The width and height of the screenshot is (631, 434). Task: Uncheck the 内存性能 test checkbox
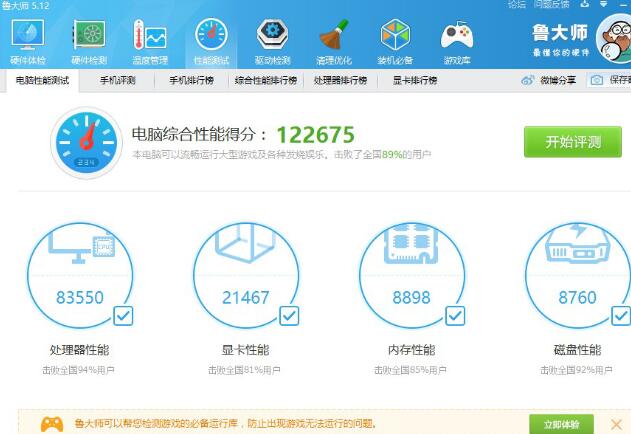click(455, 316)
